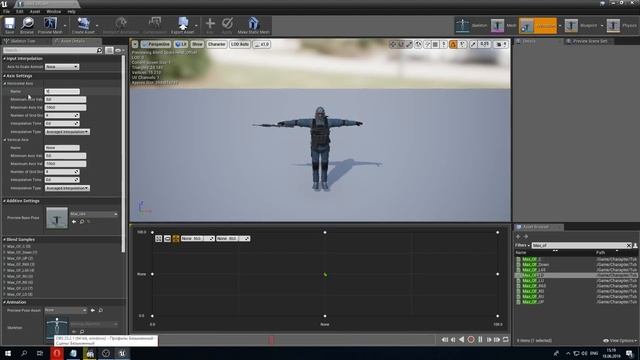Click the LOD Auto button
The height and width of the screenshot is (360, 640).
coord(240,44)
